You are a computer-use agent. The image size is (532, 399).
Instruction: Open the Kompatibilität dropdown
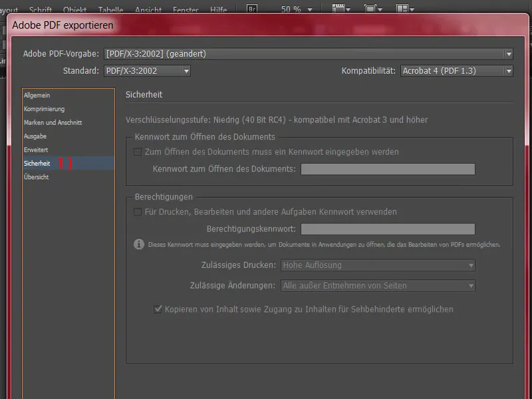tap(457, 71)
